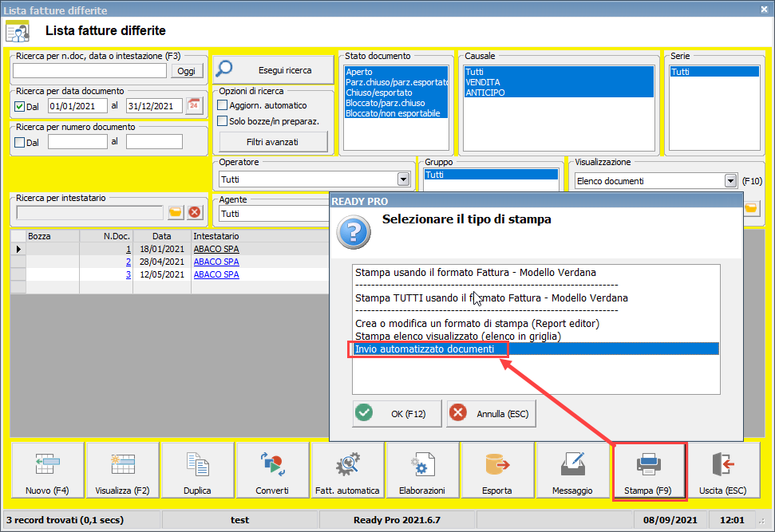Viewport: 775px width, 532px height.
Task: Click the Converti document icon
Action: [272, 470]
